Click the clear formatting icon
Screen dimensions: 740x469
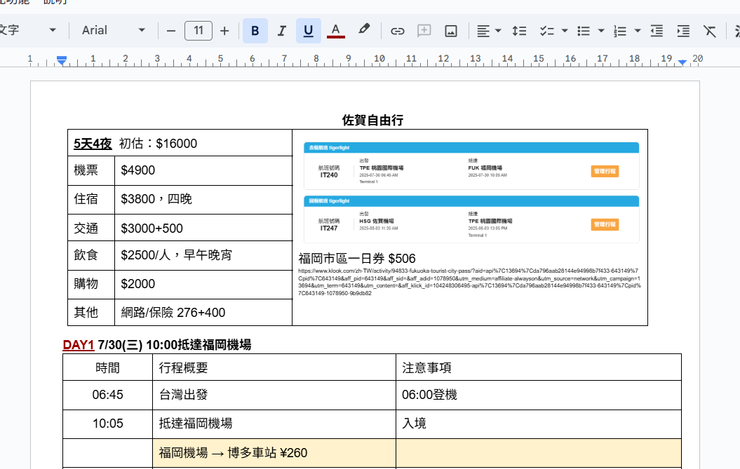click(x=710, y=31)
